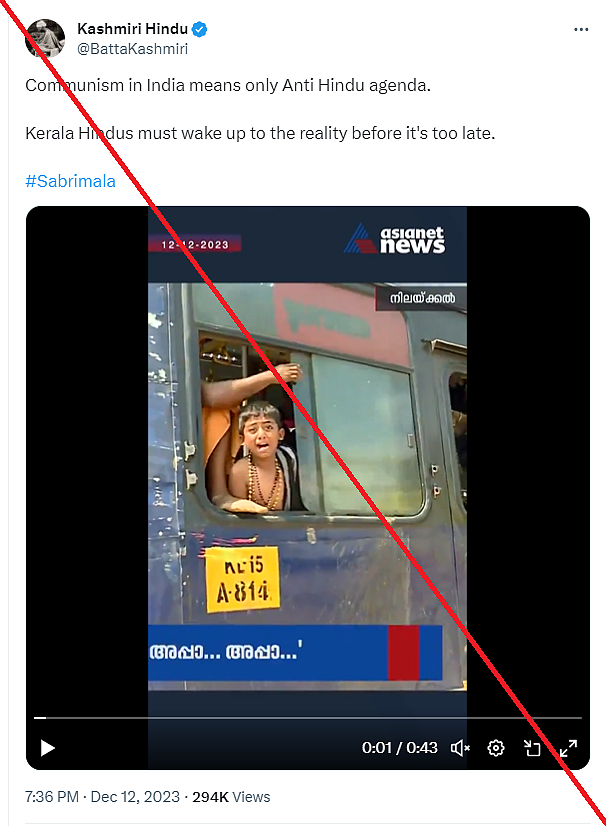
Task: Click the date tag 12-12-2023 in video
Action: [194, 244]
